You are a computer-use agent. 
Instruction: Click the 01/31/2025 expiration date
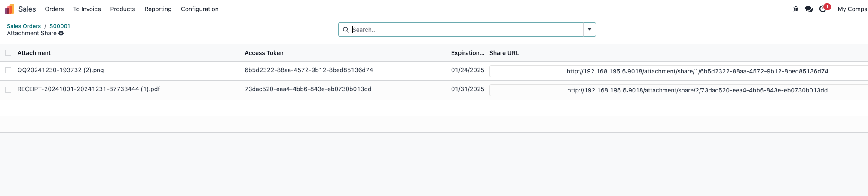point(468,89)
